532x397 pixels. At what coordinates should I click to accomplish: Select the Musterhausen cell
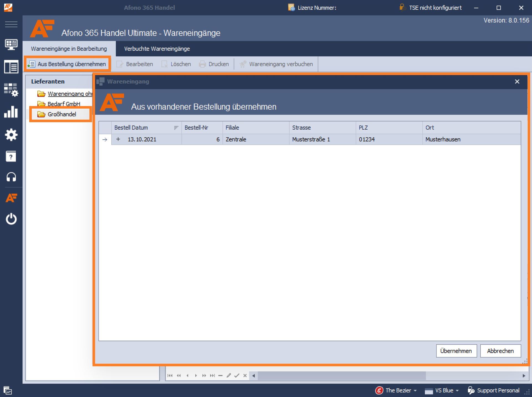(472, 139)
